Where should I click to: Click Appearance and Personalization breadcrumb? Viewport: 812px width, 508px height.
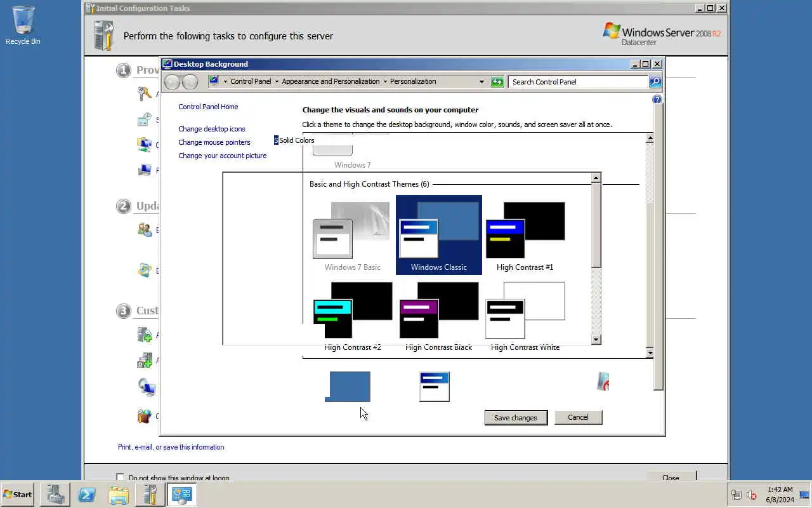point(331,81)
